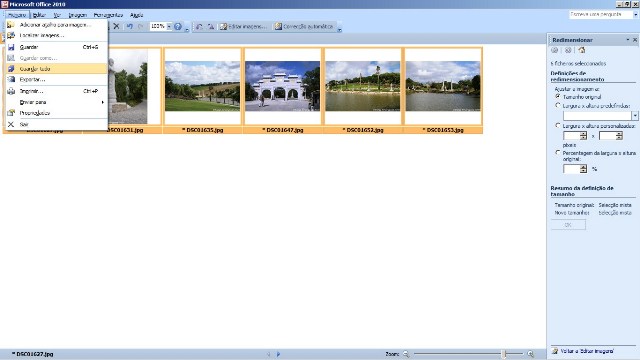
Task: Open the Ferramentas menu
Action: (x=108, y=15)
